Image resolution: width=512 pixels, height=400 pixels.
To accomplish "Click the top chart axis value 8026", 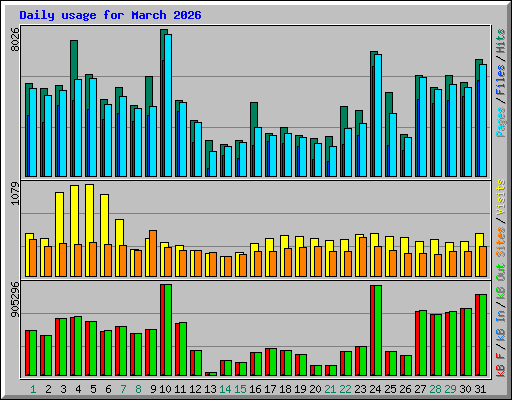I will point(15,39).
